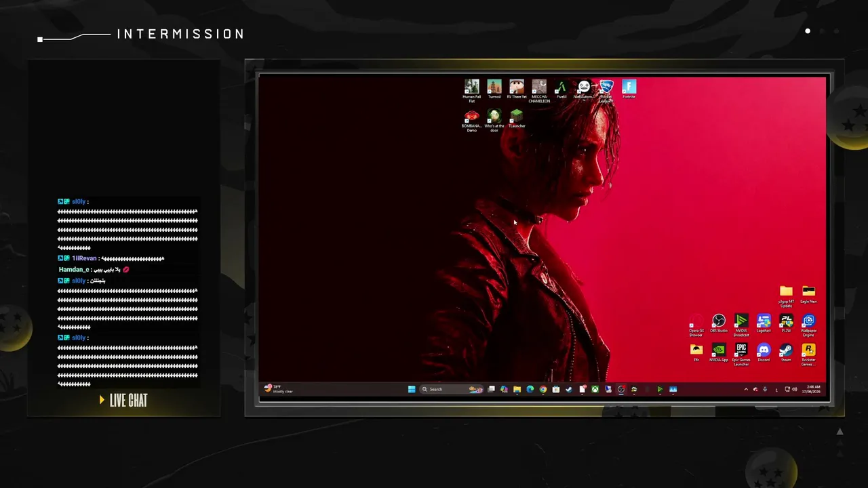
Task: Launch Opera GX Browser from the desktop
Action: point(696,325)
